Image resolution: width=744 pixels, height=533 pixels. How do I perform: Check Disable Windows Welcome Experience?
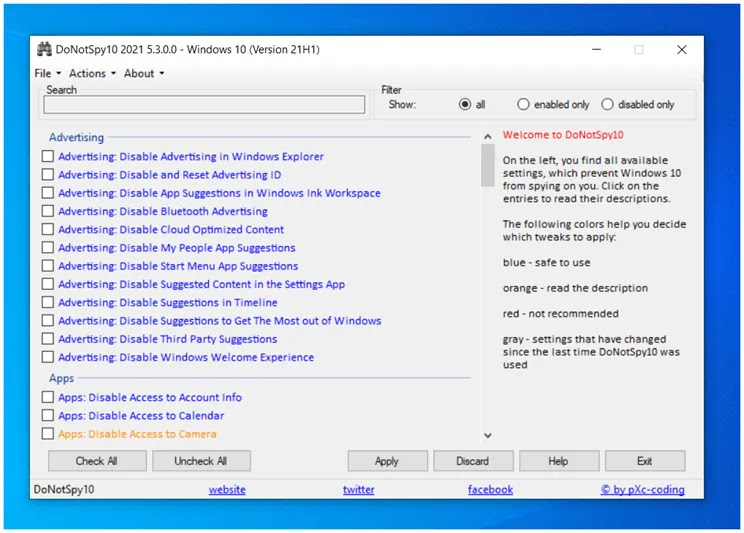[x=47, y=357]
